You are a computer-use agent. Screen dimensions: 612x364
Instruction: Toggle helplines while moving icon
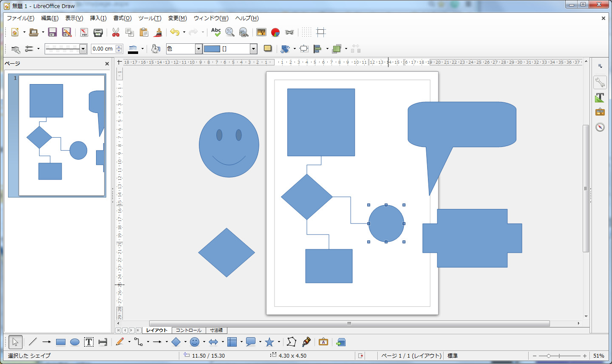tap(321, 32)
